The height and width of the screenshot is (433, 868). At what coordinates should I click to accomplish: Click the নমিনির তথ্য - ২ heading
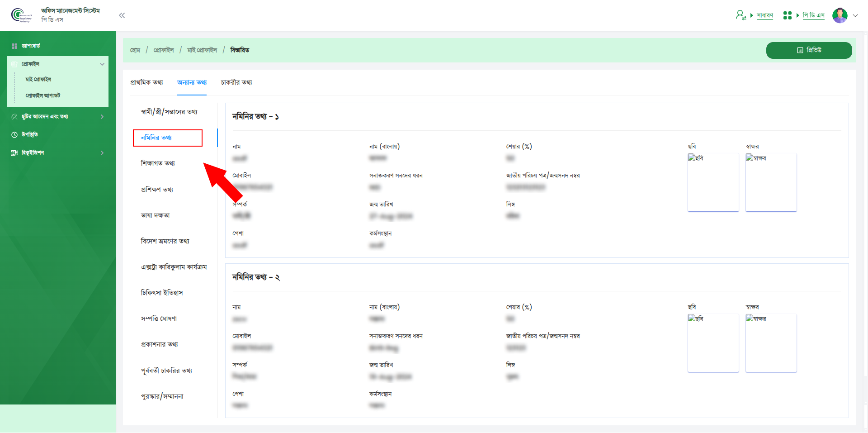[256, 277]
